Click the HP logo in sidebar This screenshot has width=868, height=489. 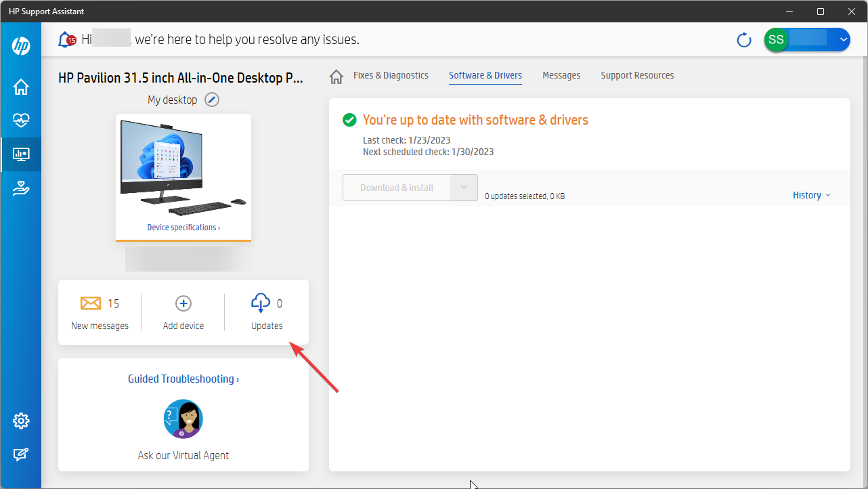pyautogui.click(x=21, y=47)
